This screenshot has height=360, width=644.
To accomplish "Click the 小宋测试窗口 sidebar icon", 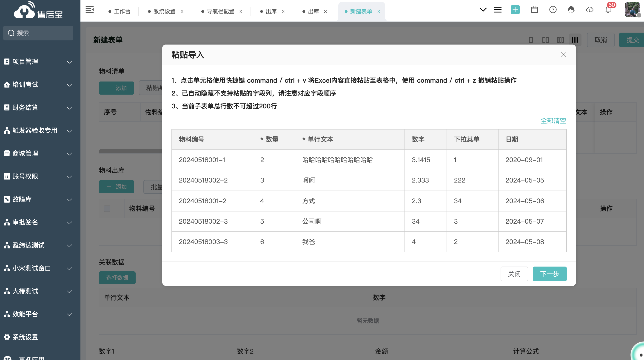I will pos(7,268).
